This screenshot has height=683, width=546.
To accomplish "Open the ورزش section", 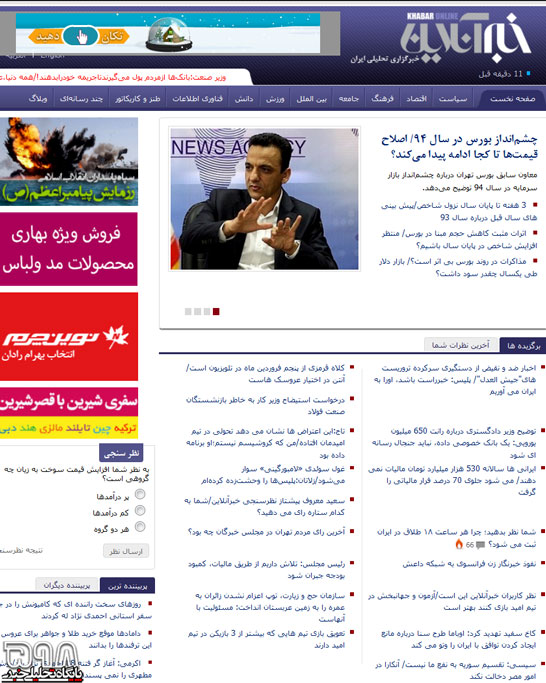I will [275, 99].
